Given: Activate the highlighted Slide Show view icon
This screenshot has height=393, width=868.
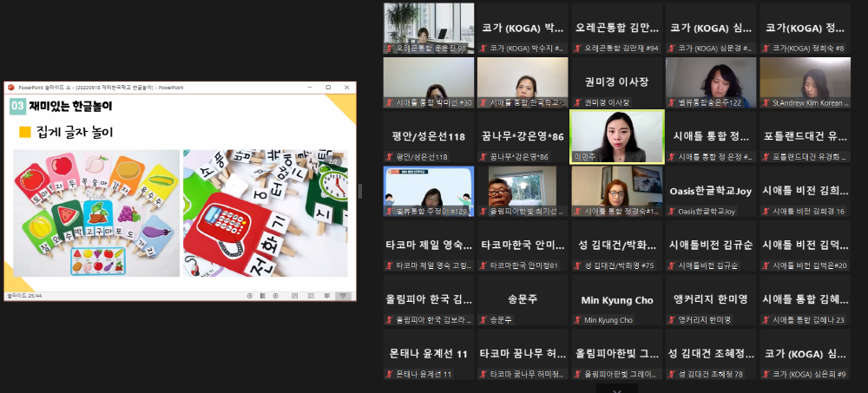Looking at the screenshot, I should [x=344, y=296].
